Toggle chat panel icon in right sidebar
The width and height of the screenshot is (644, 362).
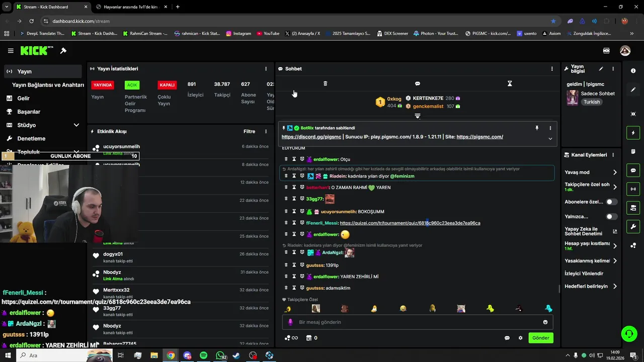[x=633, y=170]
